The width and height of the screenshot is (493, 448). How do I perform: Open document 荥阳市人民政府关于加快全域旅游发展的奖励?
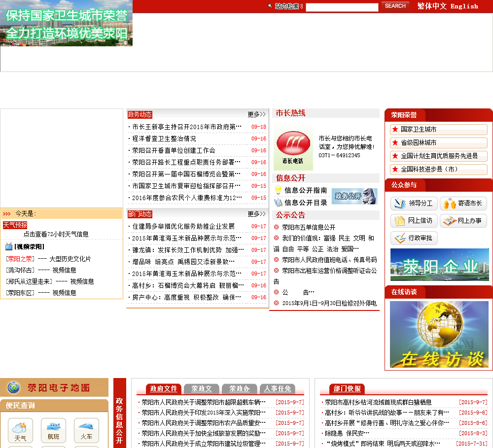pyautogui.click(x=204, y=433)
